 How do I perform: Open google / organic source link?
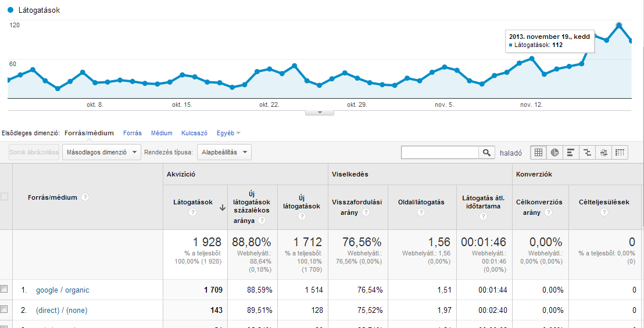coord(62,290)
